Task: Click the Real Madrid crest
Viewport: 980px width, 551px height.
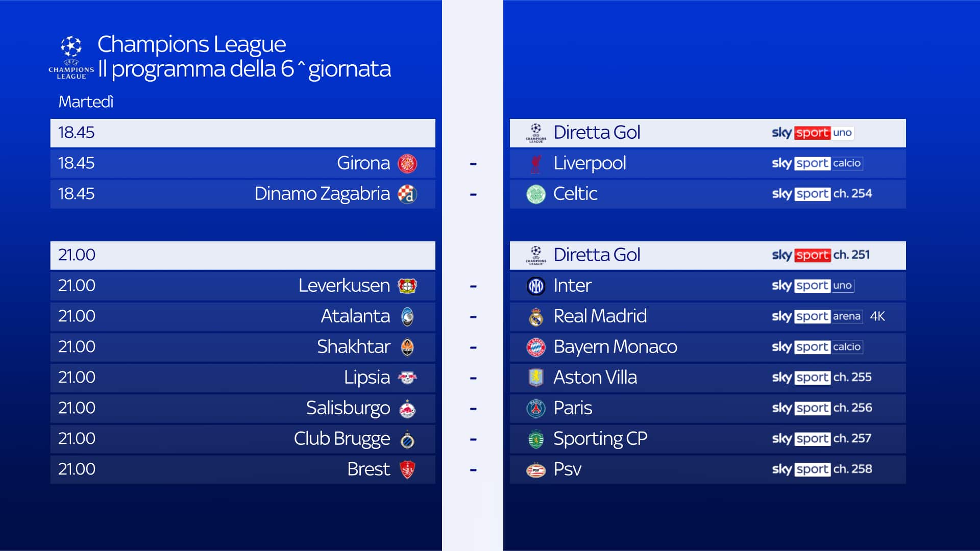Action: (x=535, y=316)
